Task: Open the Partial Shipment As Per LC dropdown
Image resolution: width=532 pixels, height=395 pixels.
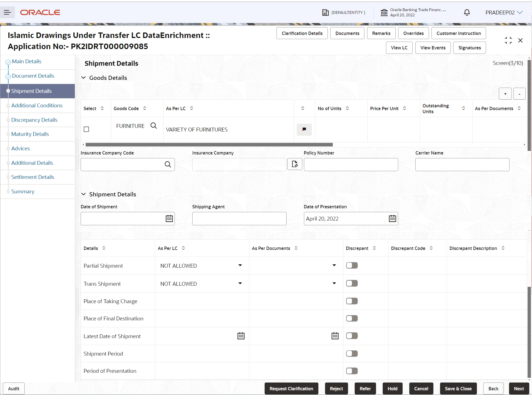Action: click(240, 265)
